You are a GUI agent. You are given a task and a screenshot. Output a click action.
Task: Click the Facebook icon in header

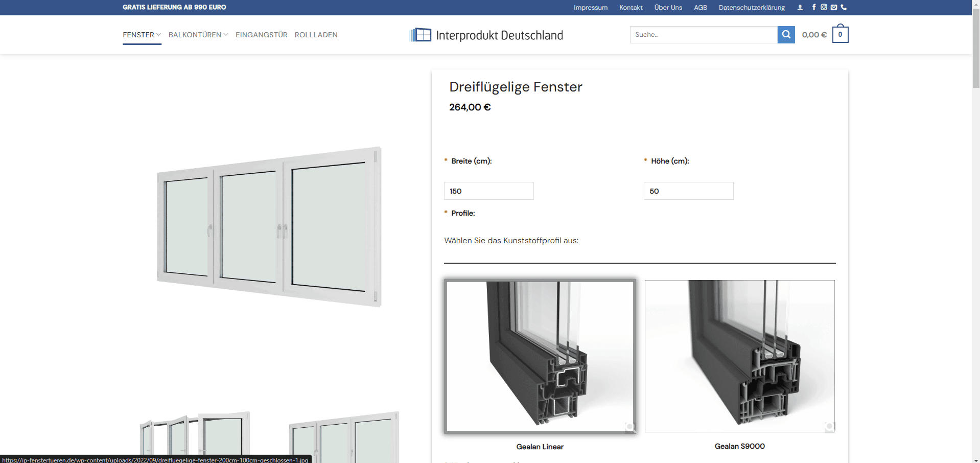(814, 7)
